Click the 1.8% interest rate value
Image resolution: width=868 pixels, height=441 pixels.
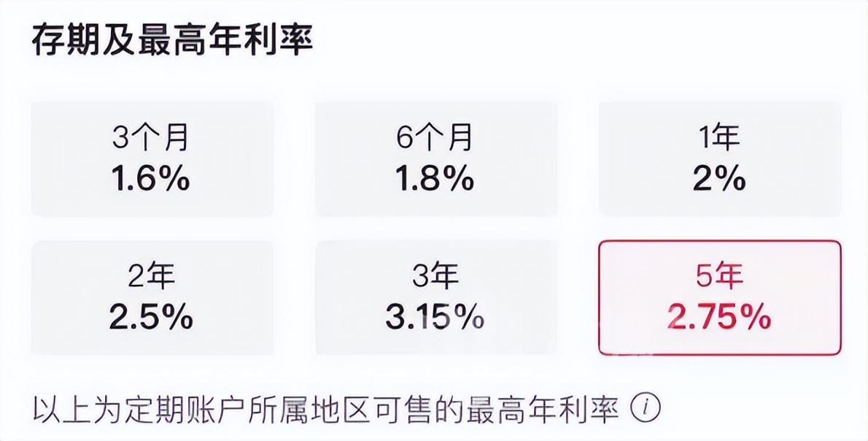pos(435,178)
